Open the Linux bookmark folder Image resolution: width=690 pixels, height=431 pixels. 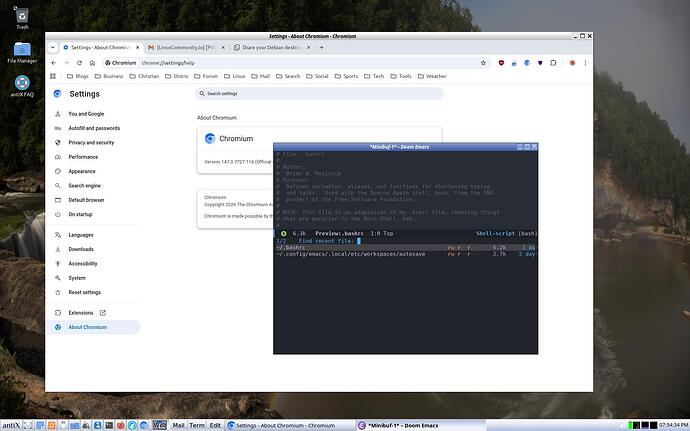[x=235, y=76]
